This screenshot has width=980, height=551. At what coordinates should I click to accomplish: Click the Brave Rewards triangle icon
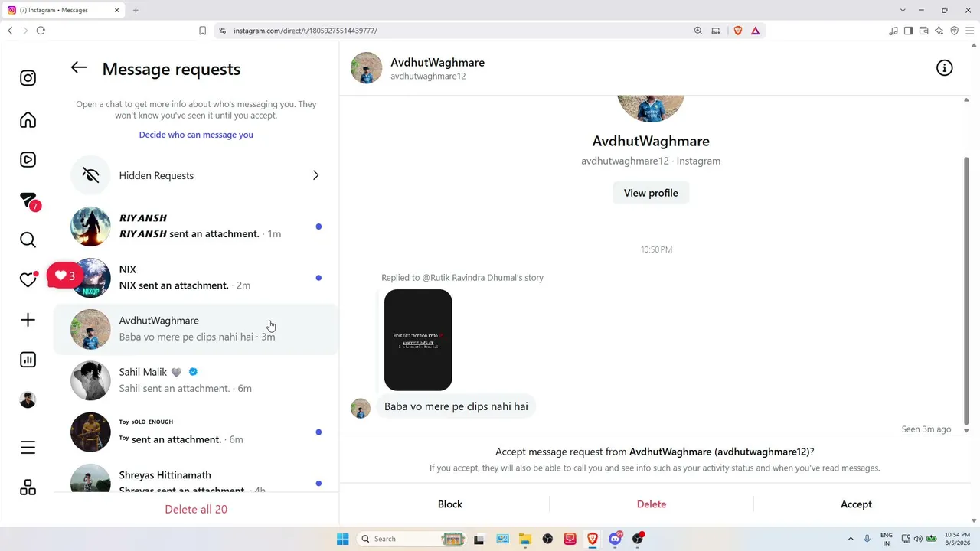(x=755, y=31)
